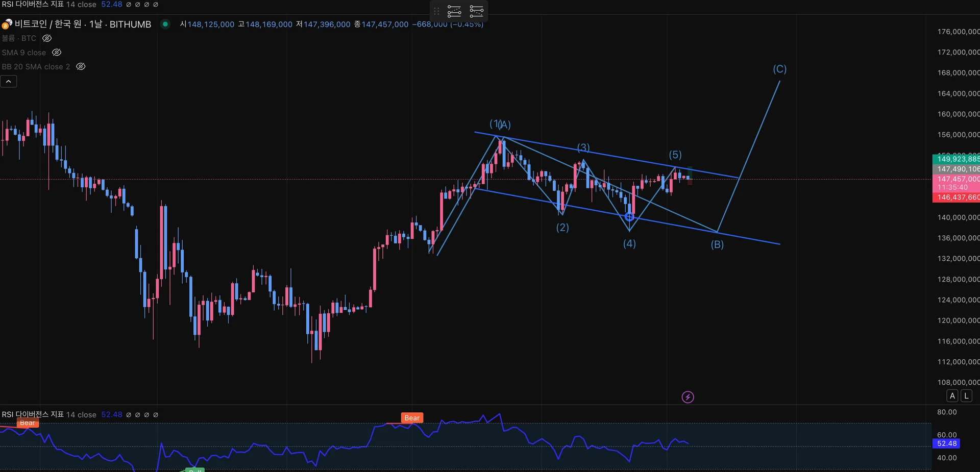980x472 pixels.
Task: Click the orange Bear label above the RSI peak
Action: [412, 418]
